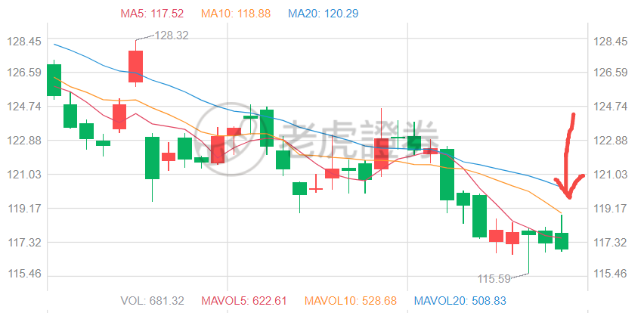Screen dimensions: 644x313
Task: Click the right axis 126.59 price label
Action: tap(610, 73)
